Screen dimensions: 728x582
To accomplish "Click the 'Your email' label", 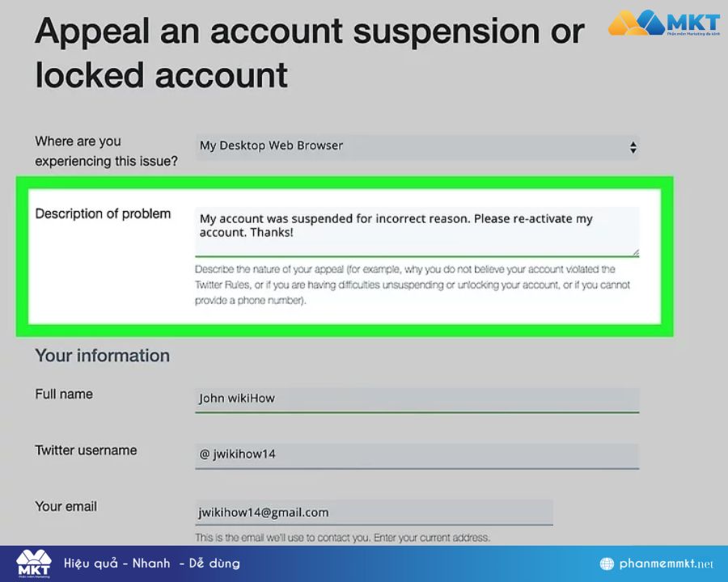I will (66, 507).
